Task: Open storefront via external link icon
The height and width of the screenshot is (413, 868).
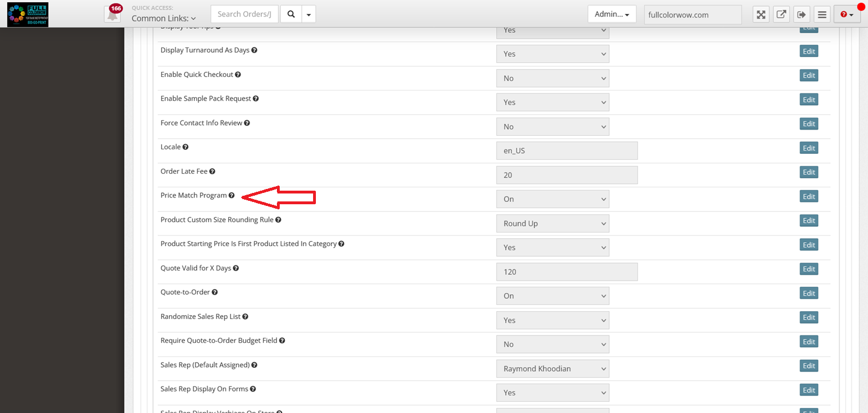Action: (x=781, y=15)
